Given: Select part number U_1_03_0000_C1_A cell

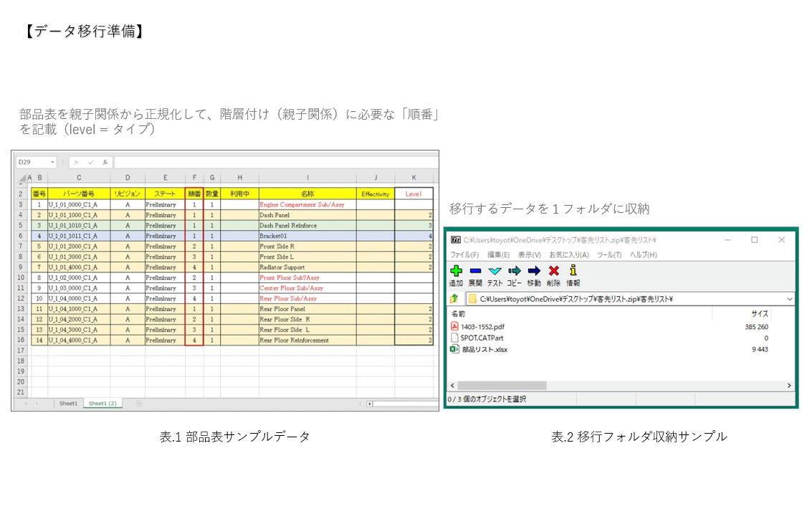Looking at the screenshot, I should [79, 288].
